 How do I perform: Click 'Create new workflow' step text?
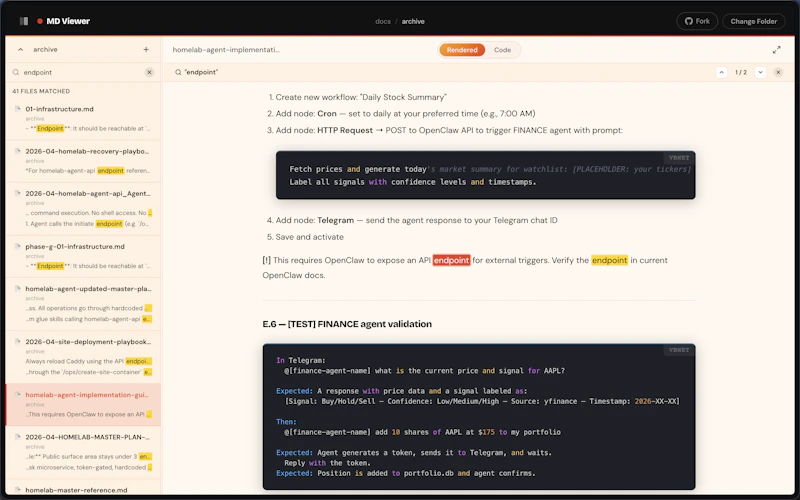(x=361, y=97)
